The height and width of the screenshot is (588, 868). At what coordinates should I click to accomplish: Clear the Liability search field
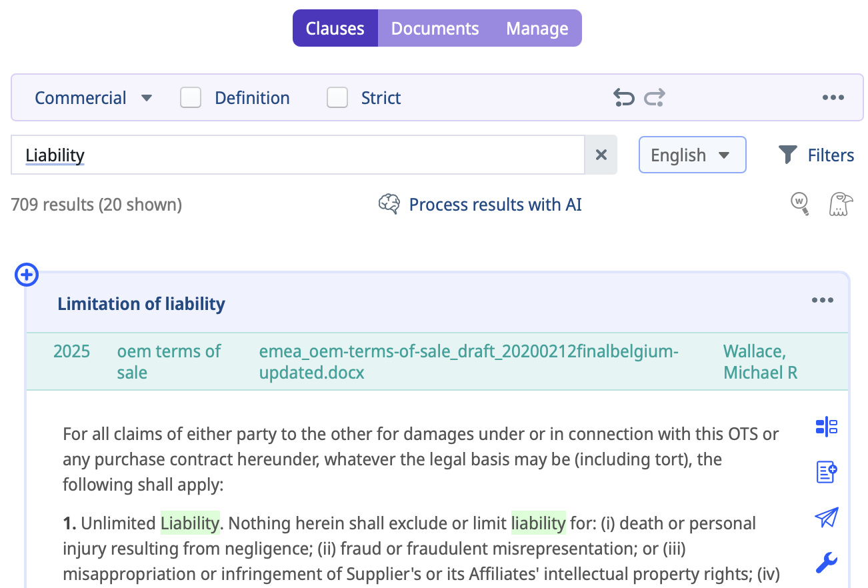tap(601, 155)
